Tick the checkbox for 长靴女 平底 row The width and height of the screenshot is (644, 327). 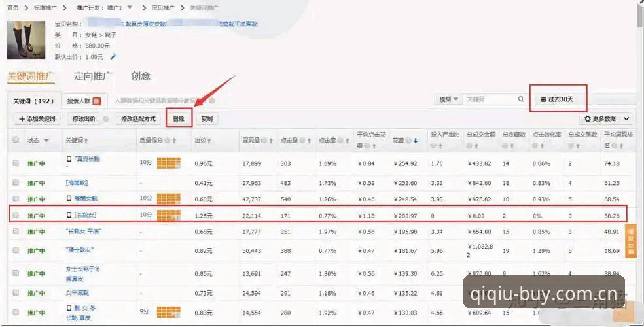coord(16,232)
